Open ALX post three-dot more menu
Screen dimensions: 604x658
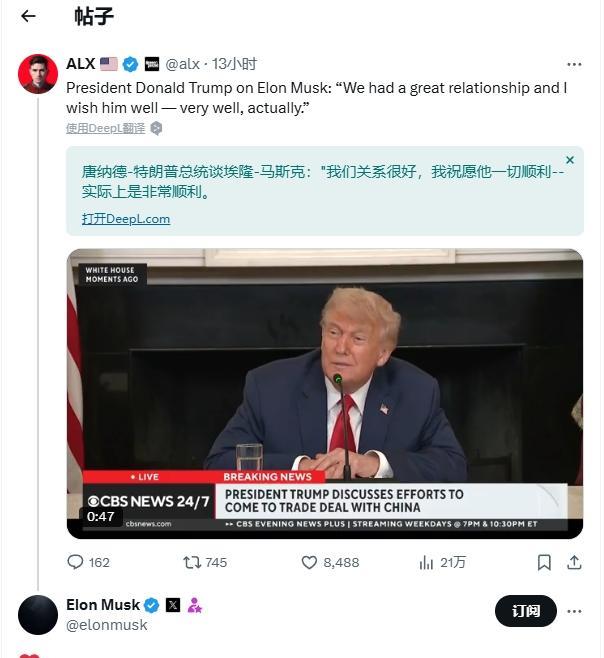(x=574, y=64)
